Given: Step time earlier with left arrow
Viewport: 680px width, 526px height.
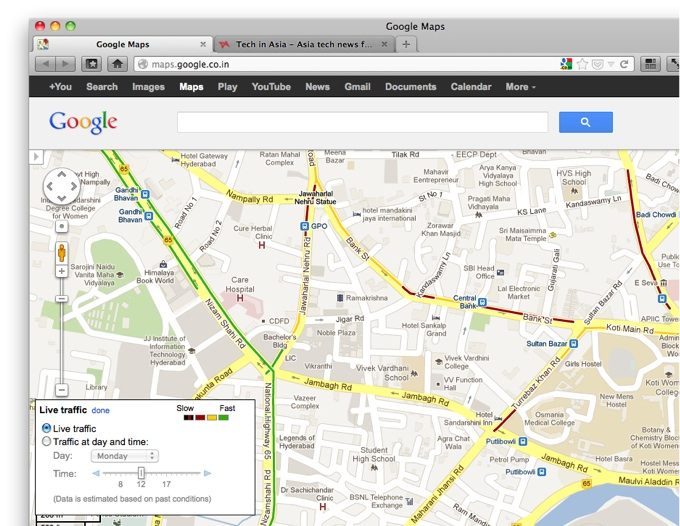Looking at the screenshot, I should click(96, 473).
